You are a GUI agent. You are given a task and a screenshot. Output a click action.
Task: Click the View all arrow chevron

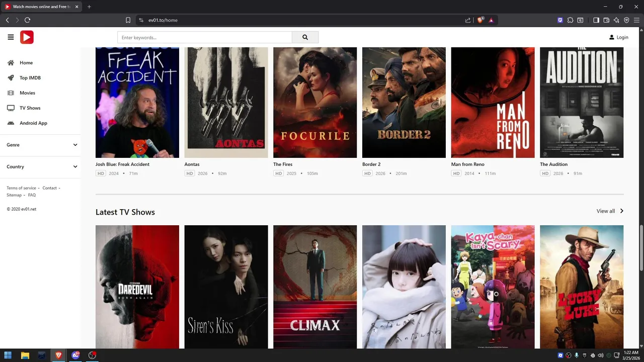pos(622,211)
